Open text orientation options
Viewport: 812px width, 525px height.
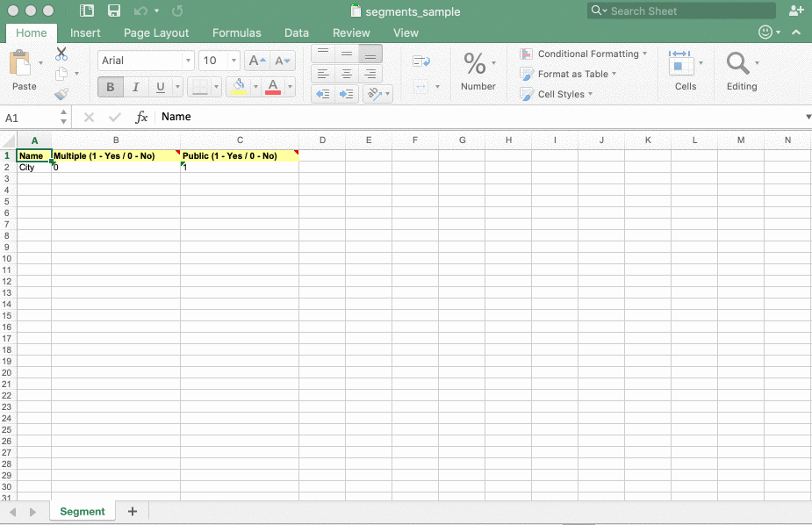point(377,94)
